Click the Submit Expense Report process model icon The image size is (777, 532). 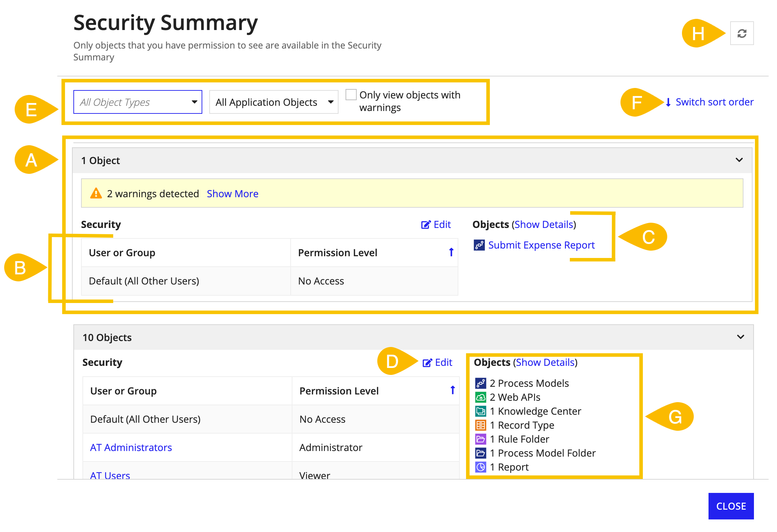pos(479,245)
